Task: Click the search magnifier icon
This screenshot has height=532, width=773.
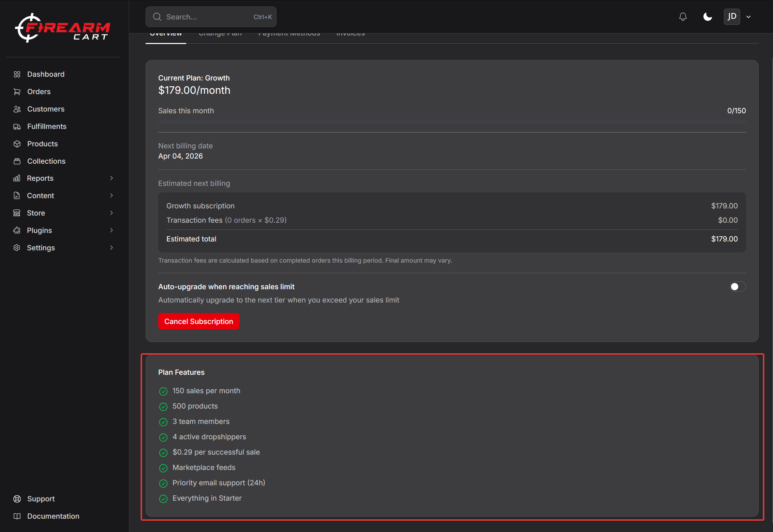Action: point(157,17)
